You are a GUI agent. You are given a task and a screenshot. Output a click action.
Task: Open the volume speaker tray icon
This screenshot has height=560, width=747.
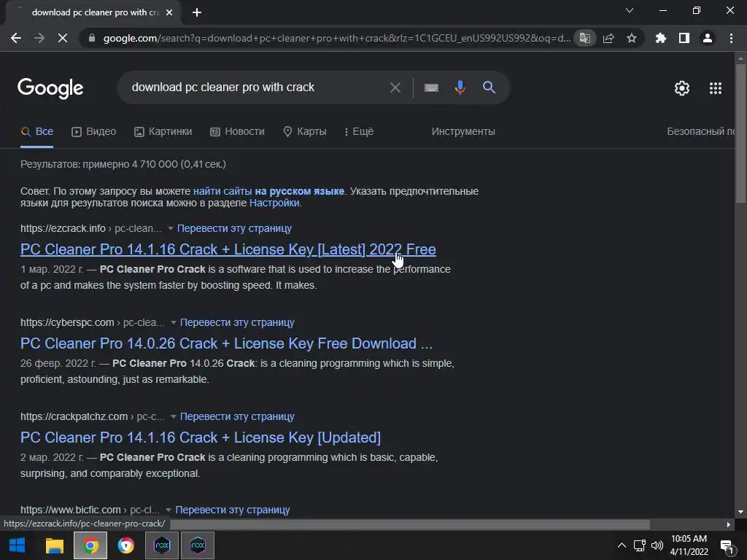tap(657, 545)
